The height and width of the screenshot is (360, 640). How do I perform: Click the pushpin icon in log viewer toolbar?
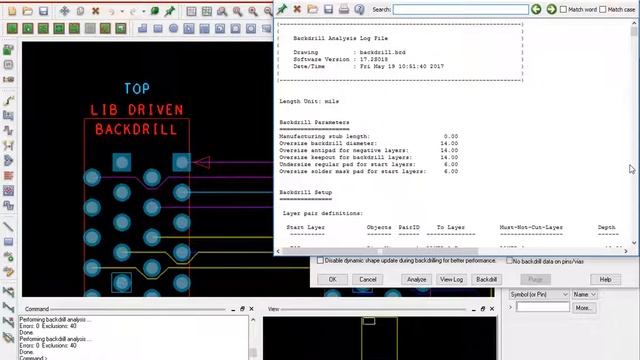(282, 9)
